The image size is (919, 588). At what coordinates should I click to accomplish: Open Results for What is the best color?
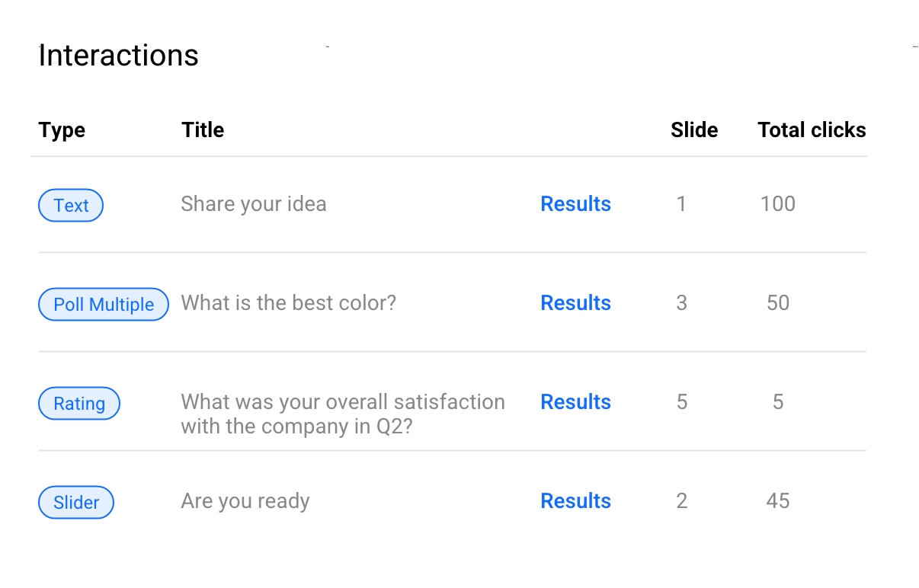[x=575, y=303]
